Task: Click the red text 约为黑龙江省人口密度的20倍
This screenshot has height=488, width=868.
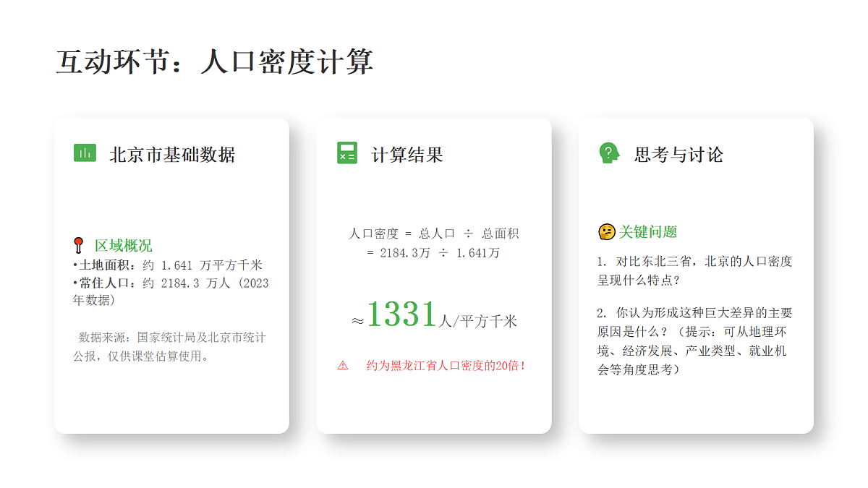Action: pos(446,366)
